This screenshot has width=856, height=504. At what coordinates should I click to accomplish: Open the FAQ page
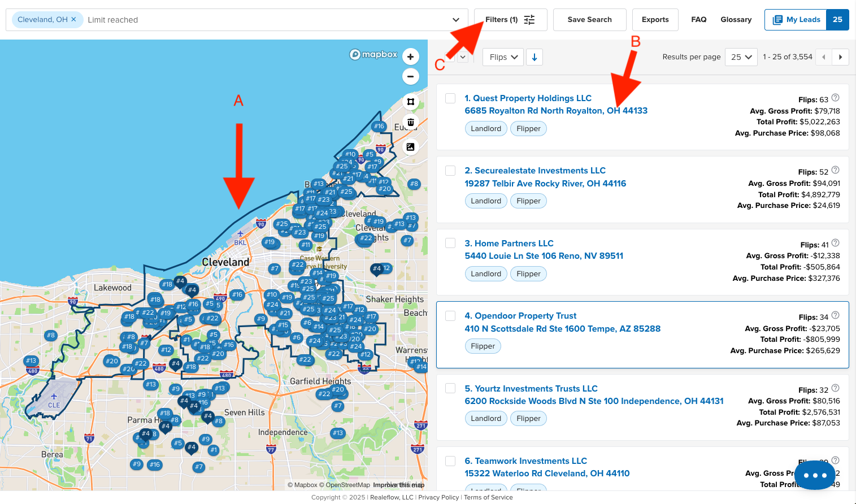coord(699,20)
